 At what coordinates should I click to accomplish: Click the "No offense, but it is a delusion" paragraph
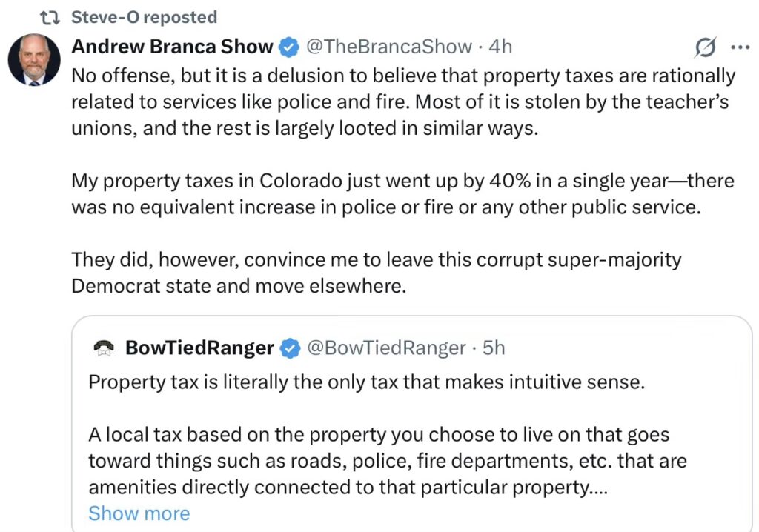[403, 103]
